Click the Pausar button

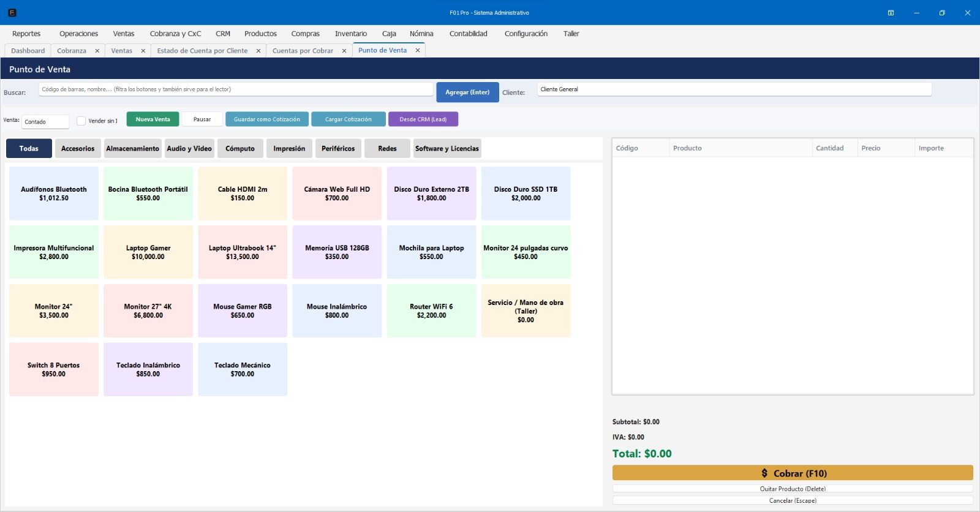(202, 119)
